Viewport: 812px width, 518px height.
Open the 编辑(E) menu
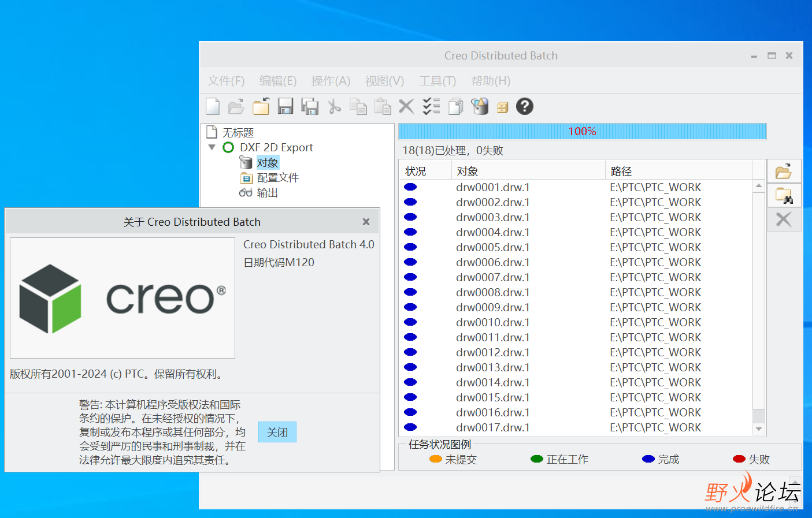[x=278, y=81]
